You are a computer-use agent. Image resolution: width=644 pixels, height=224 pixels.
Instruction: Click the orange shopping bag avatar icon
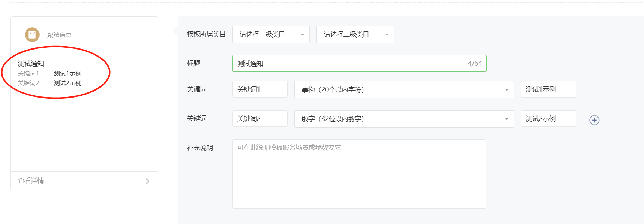coord(32,35)
